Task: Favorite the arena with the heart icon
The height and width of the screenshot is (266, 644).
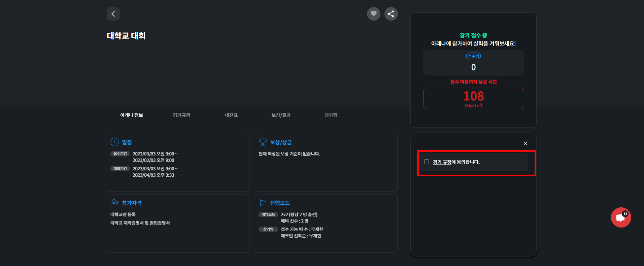Action: 373,14
